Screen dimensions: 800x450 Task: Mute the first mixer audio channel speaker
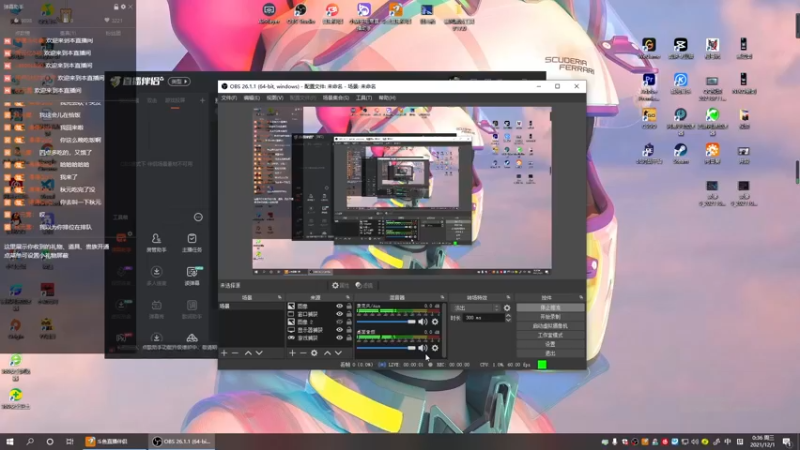(422, 322)
